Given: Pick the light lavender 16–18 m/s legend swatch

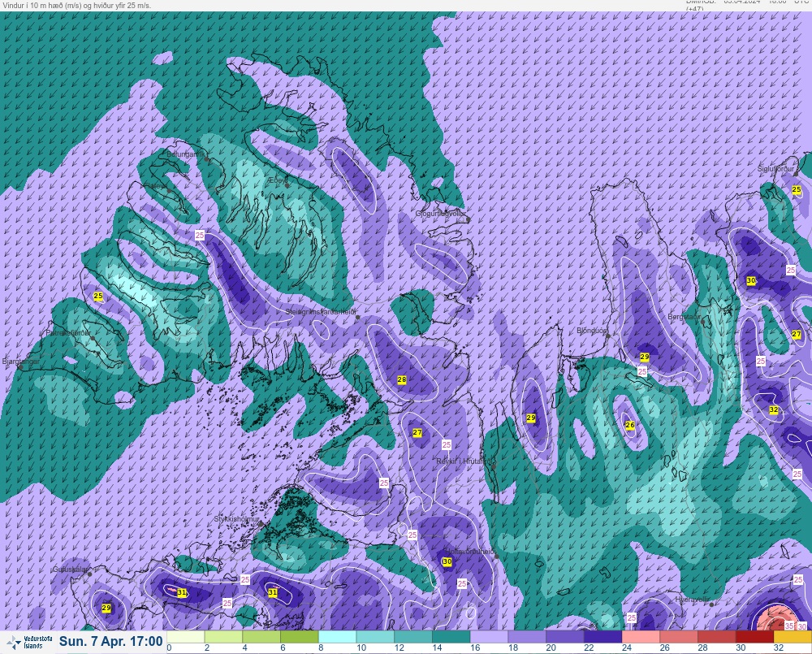Looking at the screenshot, I should (x=489, y=637).
